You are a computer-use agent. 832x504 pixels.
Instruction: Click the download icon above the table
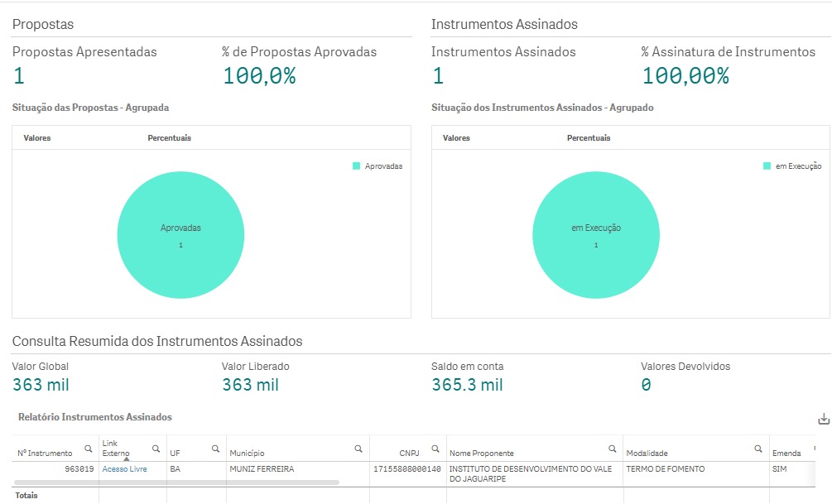[823, 420]
